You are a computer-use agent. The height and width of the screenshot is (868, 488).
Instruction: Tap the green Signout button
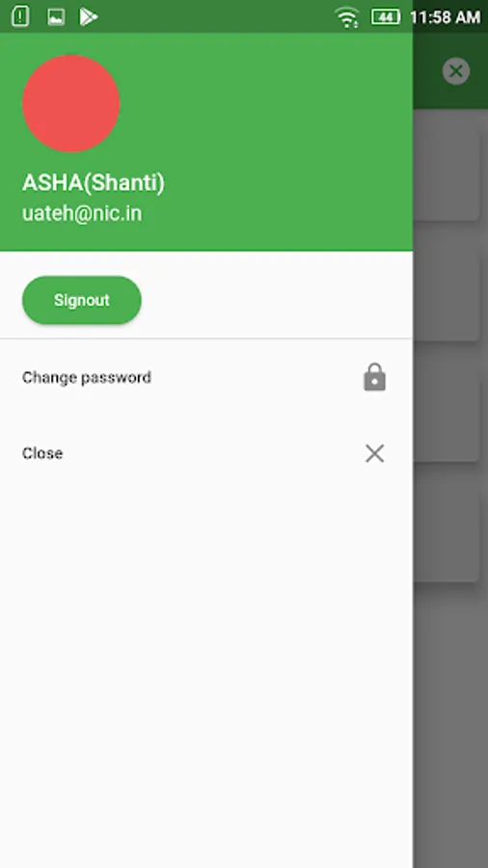click(x=82, y=300)
